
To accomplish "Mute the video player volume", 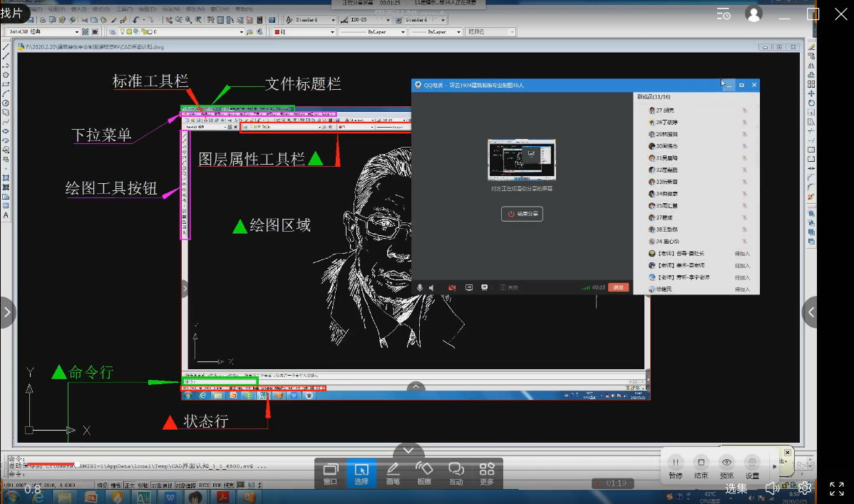I will (772, 488).
